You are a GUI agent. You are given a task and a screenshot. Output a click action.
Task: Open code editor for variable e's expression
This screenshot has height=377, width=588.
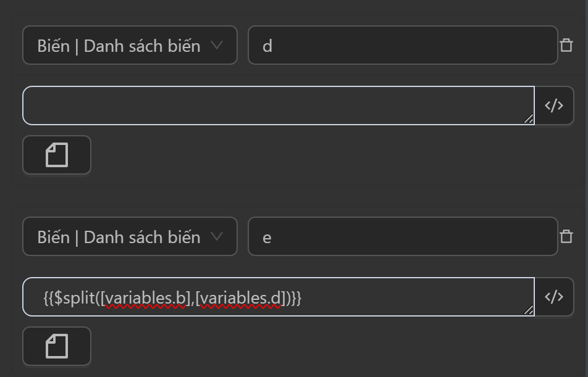click(553, 297)
